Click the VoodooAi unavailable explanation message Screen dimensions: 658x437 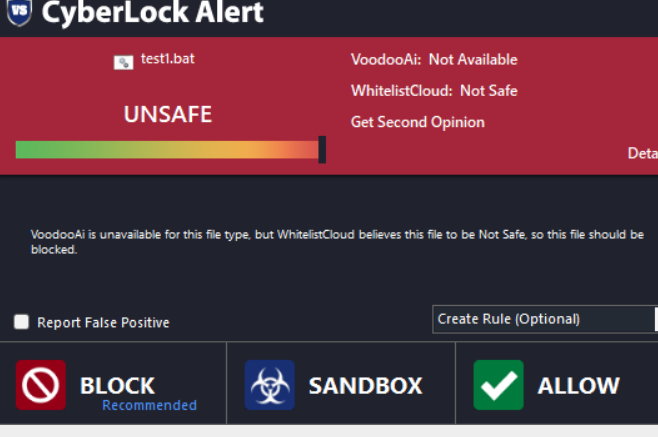[x=337, y=241]
